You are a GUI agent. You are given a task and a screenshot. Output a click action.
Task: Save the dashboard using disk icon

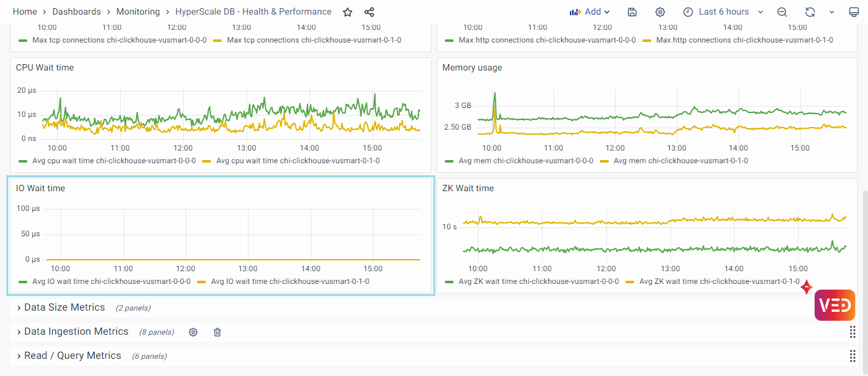tap(632, 12)
